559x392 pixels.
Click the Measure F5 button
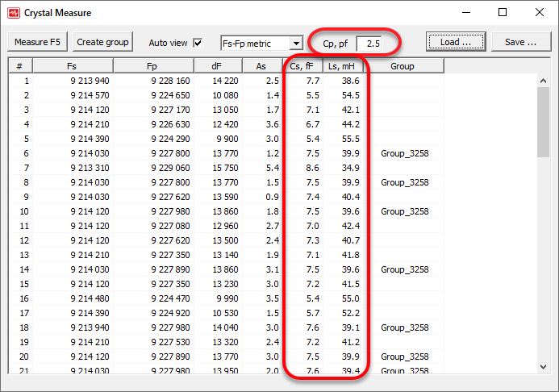pos(37,42)
